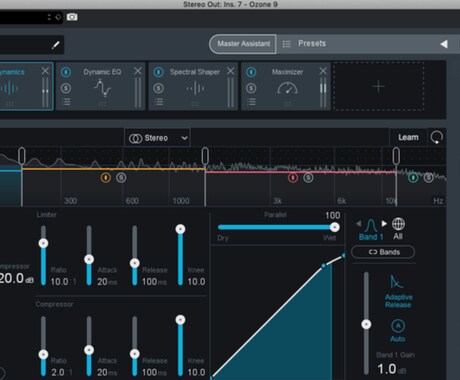Open the Presets list
This screenshot has height=380, width=460.
312,44
